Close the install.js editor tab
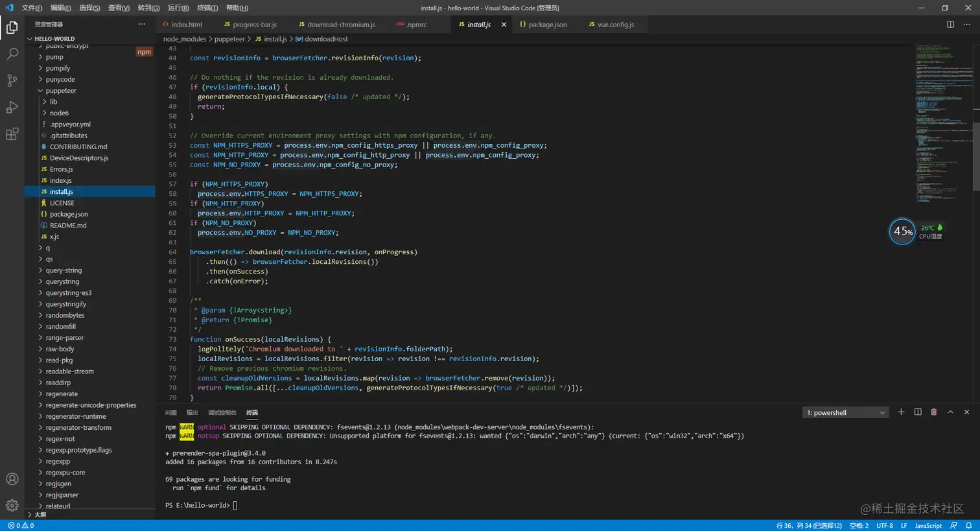 [x=504, y=25]
